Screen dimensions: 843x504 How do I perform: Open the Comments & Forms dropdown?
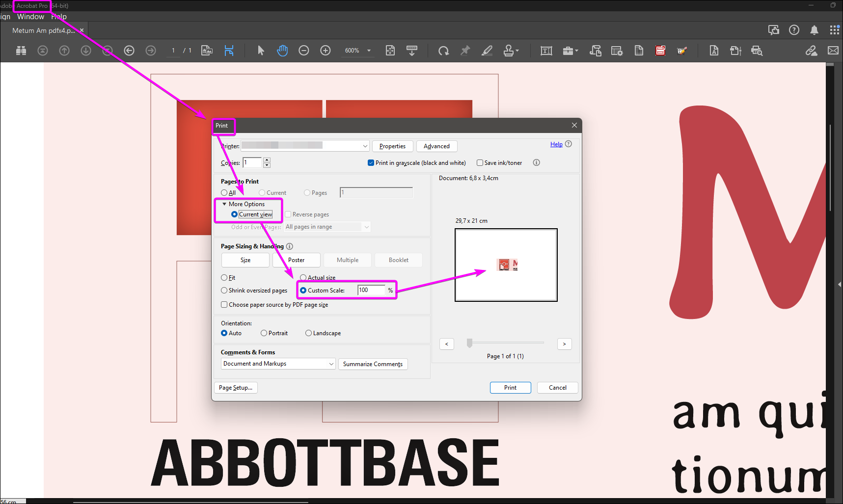pos(277,364)
